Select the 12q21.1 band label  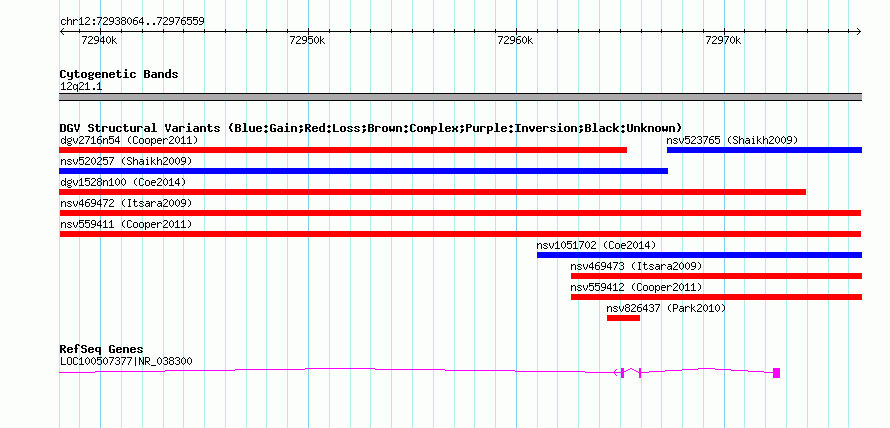click(x=81, y=87)
